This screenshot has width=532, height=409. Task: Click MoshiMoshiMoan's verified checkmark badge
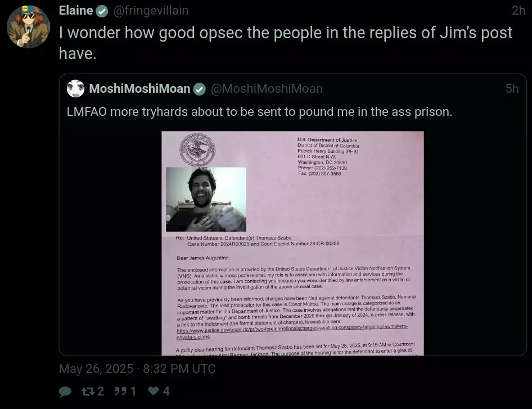pos(200,89)
